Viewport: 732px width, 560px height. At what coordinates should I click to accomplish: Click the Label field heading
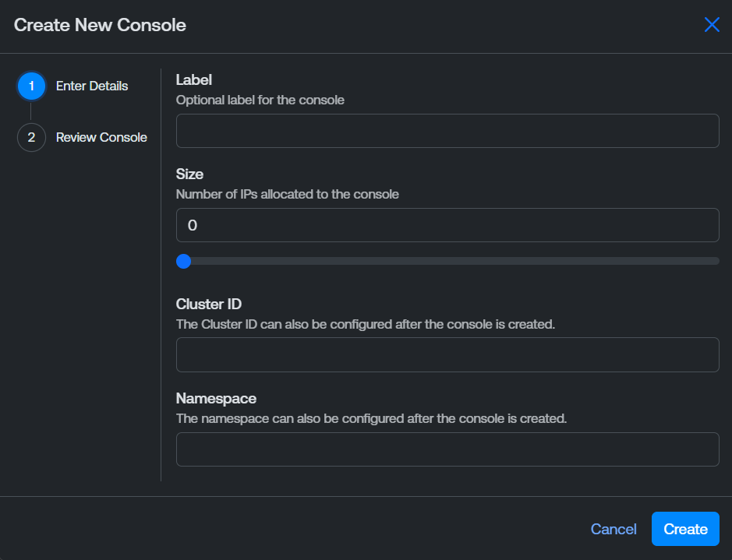pos(194,79)
